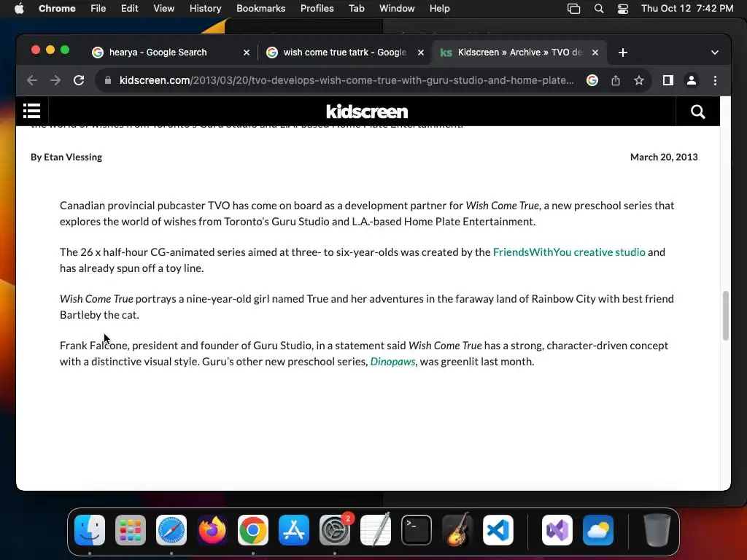
Task: Open the Edit menu
Action: point(129,9)
